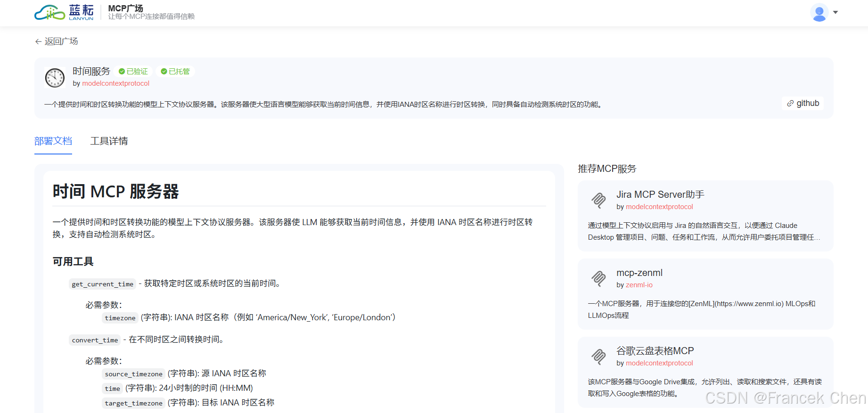The image size is (868, 413).
Task: Click the Lanyun cloud logo
Action: tap(64, 12)
